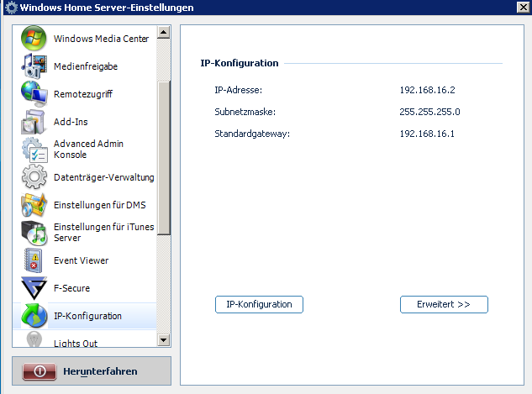The width and height of the screenshot is (532, 394).
Task: Click the gear icon in the title bar
Action: click(11, 8)
